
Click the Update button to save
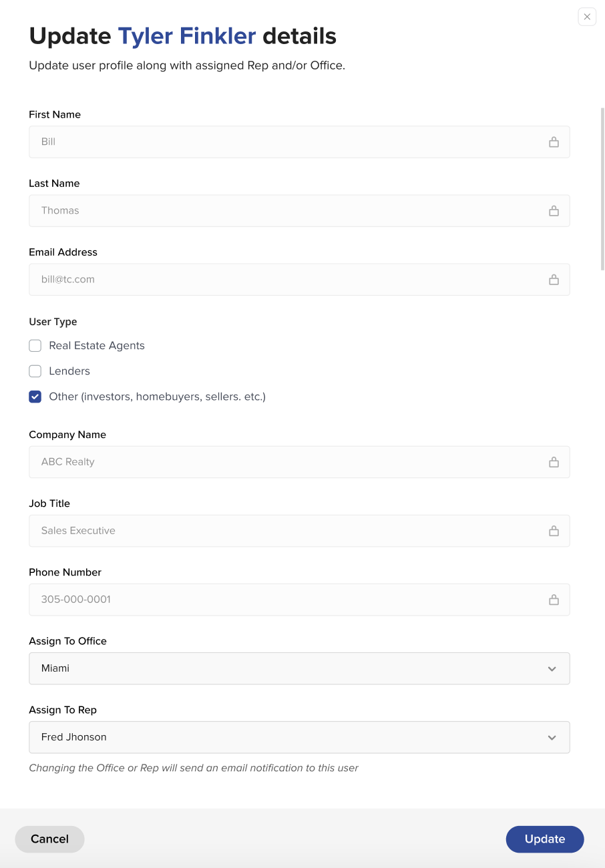click(x=544, y=839)
